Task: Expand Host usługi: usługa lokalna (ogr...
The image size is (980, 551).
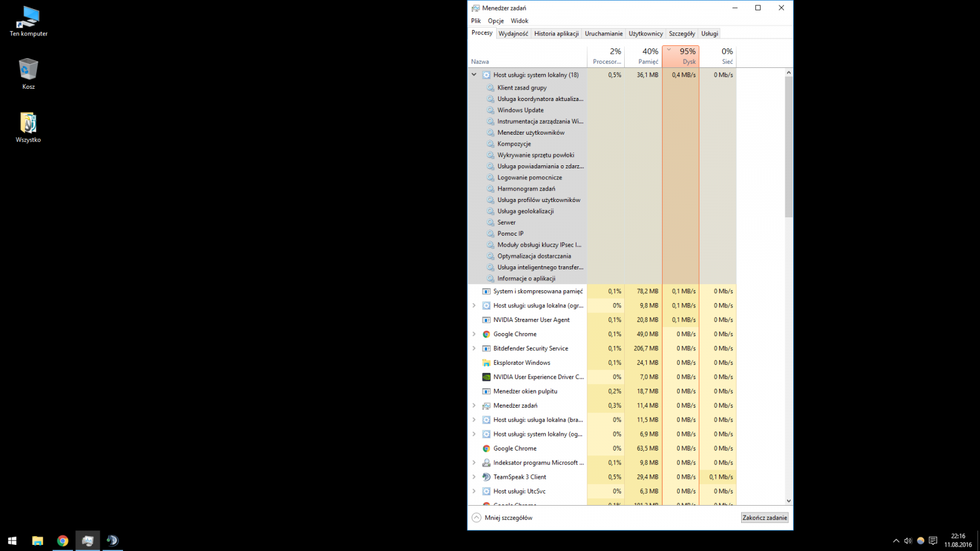Action: click(473, 305)
